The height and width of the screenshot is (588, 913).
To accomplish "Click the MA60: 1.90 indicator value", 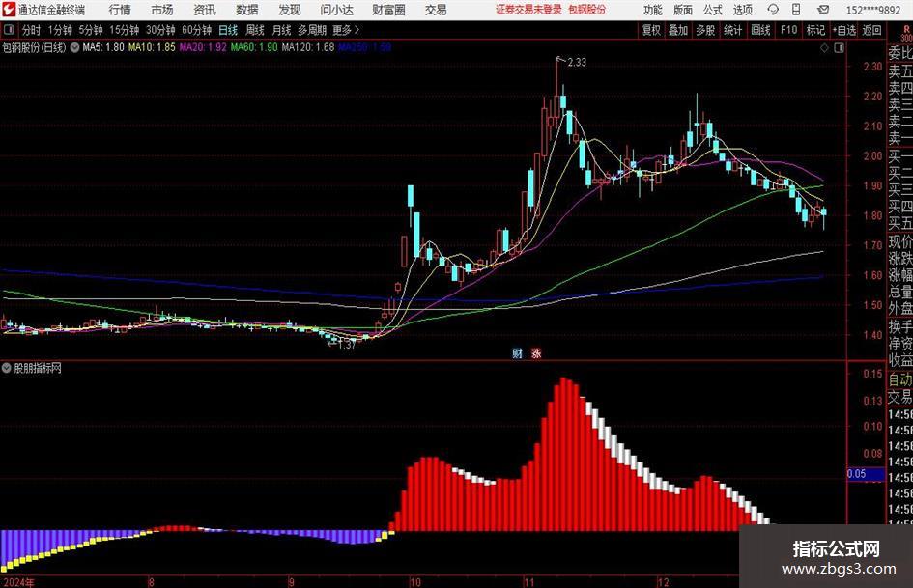I will click(x=254, y=47).
